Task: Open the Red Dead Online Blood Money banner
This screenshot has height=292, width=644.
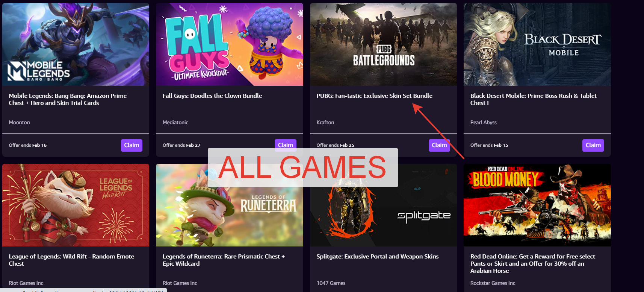Action: click(x=537, y=205)
